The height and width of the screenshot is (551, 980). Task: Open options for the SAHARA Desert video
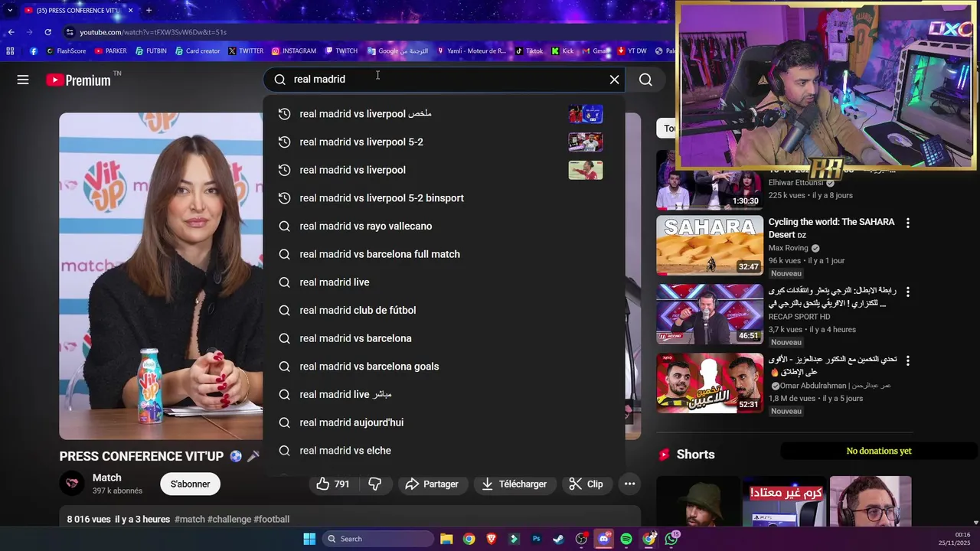click(908, 223)
